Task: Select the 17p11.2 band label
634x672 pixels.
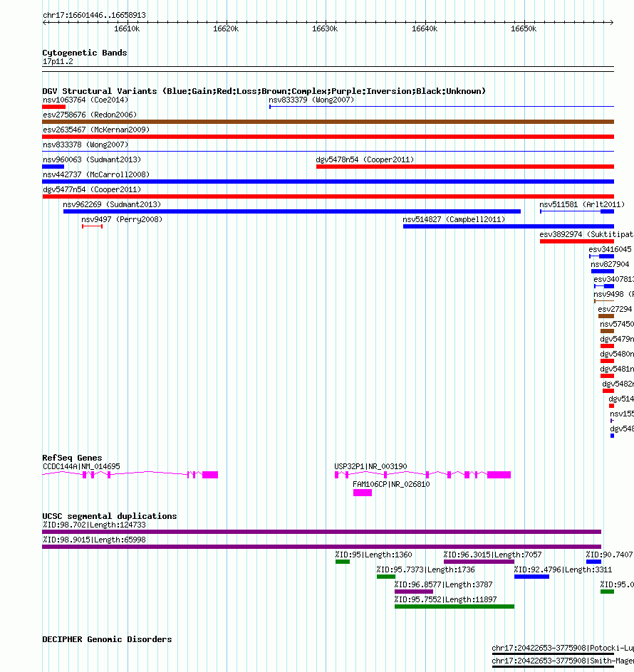Action: click(58, 62)
